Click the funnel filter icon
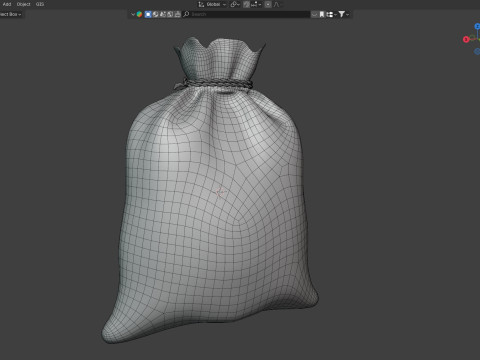The height and width of the screenshot is (360, 480). pyautogui.click(x=342, y=14)
